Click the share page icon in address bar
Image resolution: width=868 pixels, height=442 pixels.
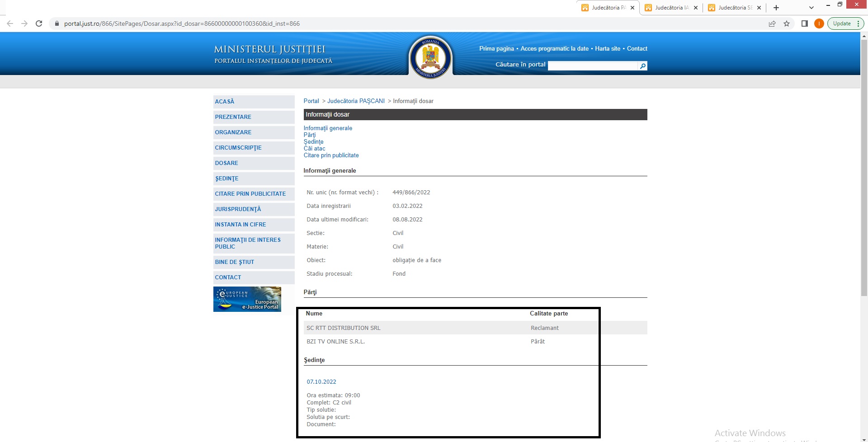772,24
